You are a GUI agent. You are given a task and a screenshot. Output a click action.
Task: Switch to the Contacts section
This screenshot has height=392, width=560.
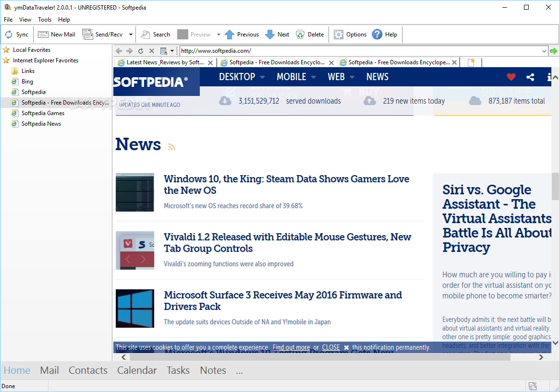tap(88, 370)
